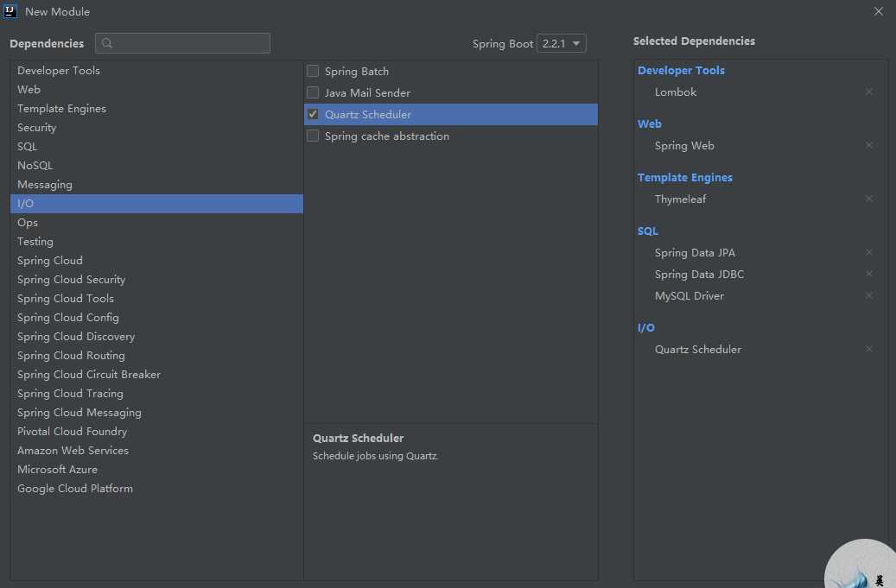Select Spring Data JDBC in selected list
The height and width of the screenshot is (588, 896).
(699, 275)
